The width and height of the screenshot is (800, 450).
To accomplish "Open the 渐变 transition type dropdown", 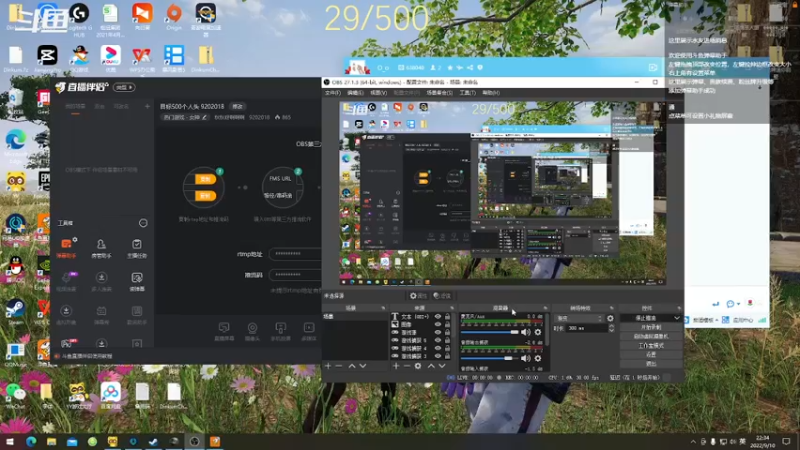I will (x=579, y=318).
